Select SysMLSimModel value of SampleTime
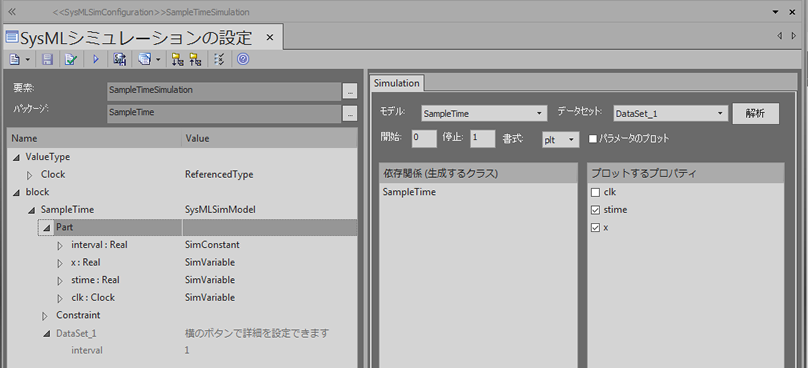 [220, 210]
